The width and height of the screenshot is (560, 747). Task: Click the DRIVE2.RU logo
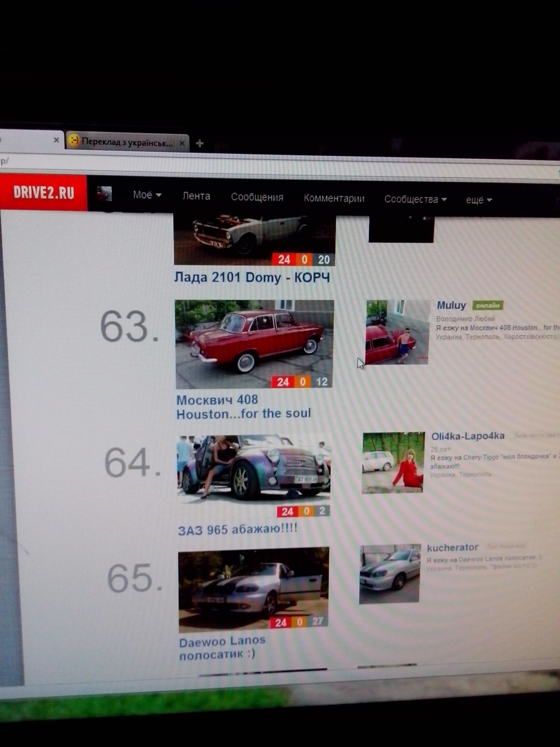coord(44,192)
